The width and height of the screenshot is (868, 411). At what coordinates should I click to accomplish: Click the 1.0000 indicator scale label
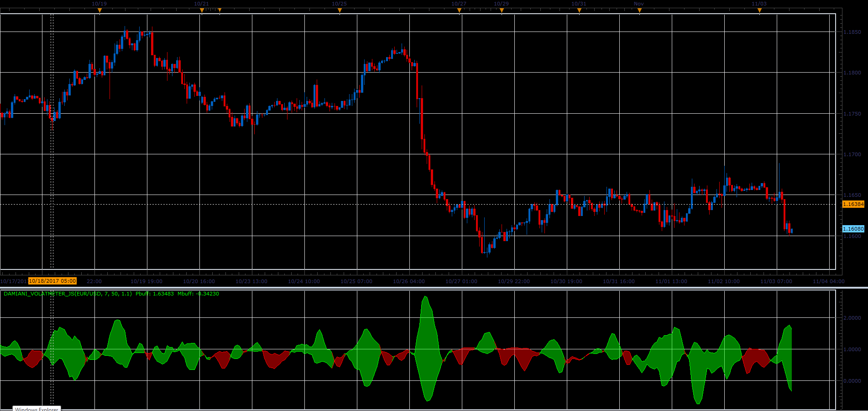(852, 349)
